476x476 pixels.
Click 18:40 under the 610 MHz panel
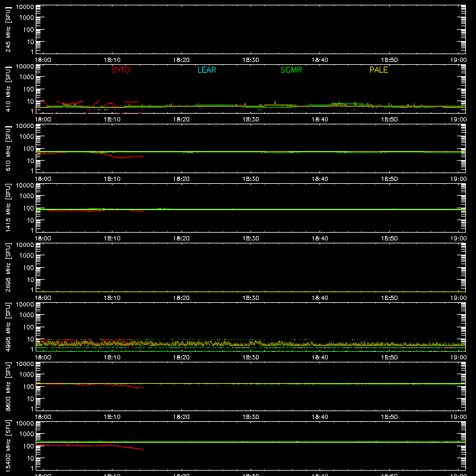(x=320, y=179)
